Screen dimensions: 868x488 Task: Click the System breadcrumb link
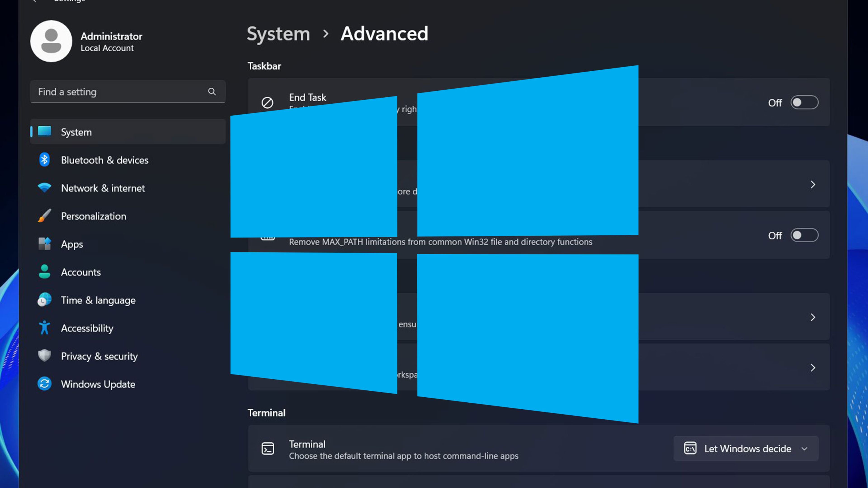point(278,34)
